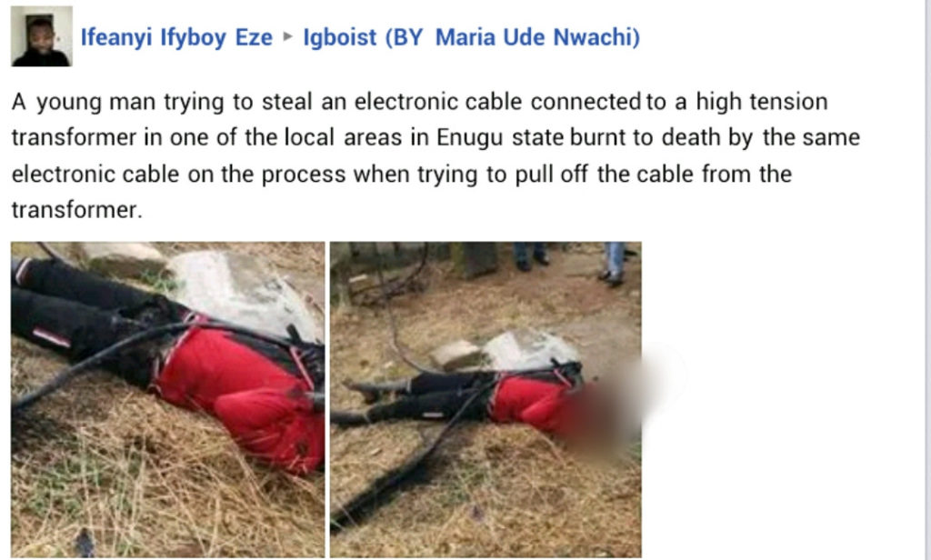Click the word 'Igboist' in the group name
The width and height of the screenshot is (931, 560).
coord(340,37)
